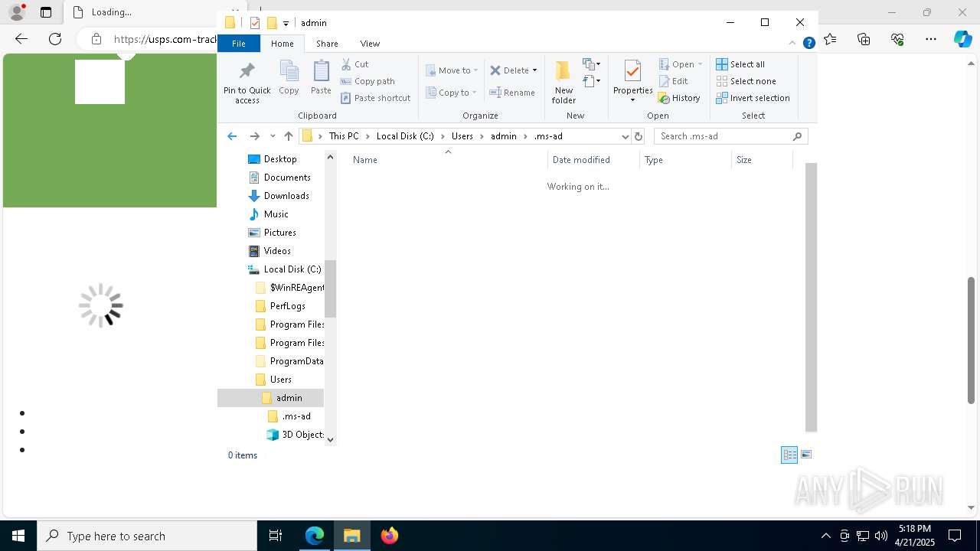Open Edge Copilot icon
The width and height of the screenshot is (980, 551).
click(x=962, y=39)
